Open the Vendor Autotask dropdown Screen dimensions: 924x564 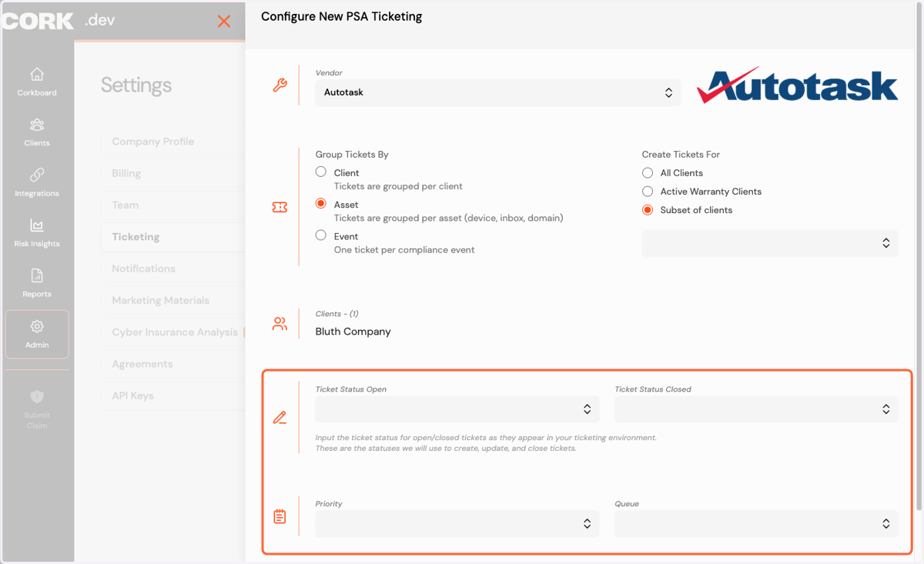(x=498, y=92)
